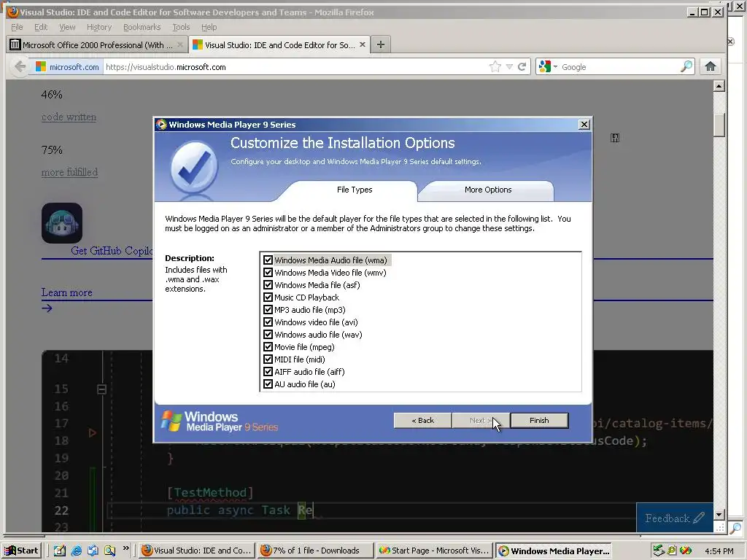Uncheck Music CD Playback option

point(268,297)
